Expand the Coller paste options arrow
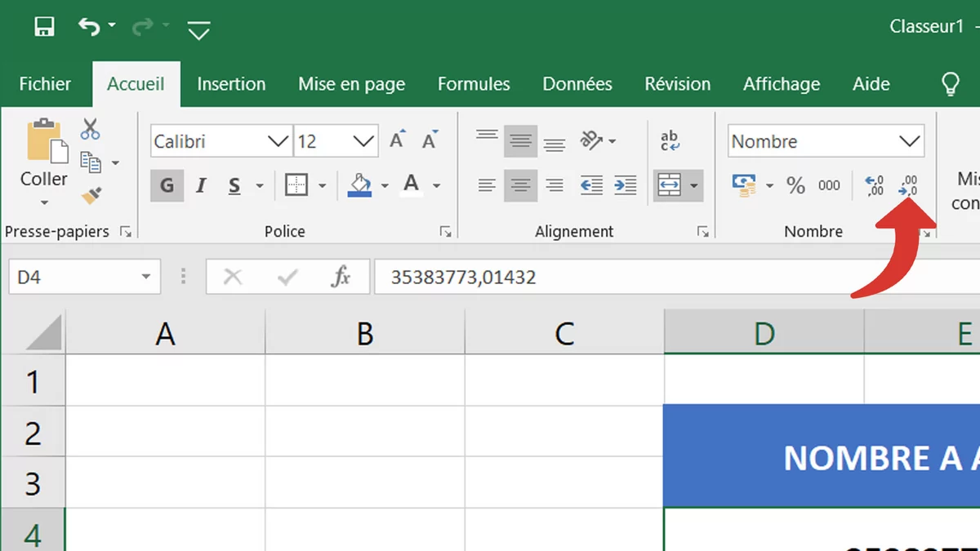 click(x=45, y=202)
